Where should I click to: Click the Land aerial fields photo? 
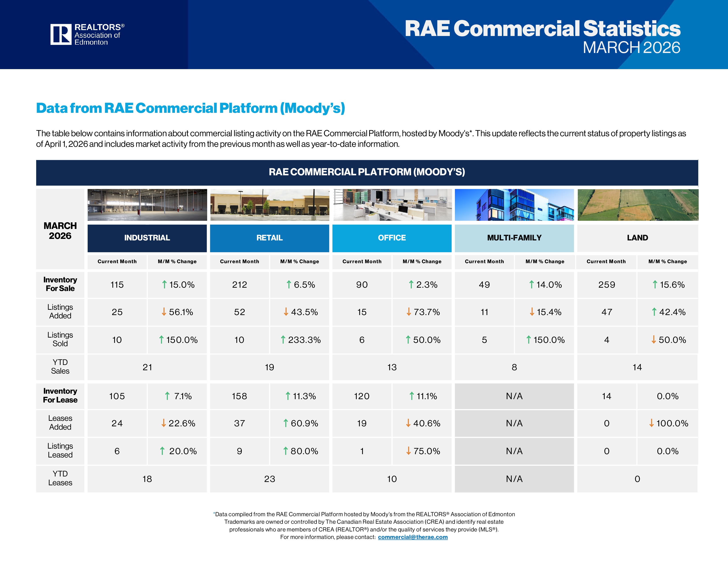(638, 205)
